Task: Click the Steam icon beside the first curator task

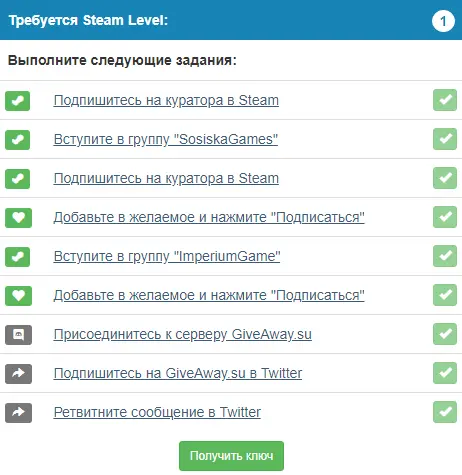Action: (17, 101)
